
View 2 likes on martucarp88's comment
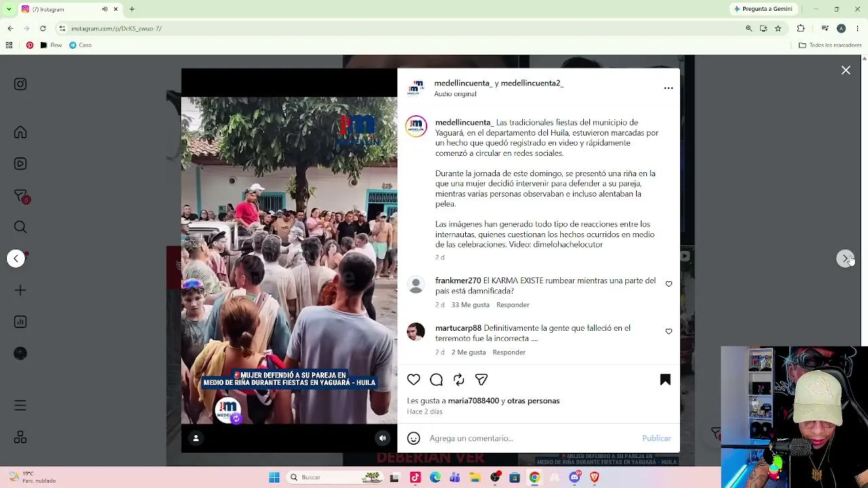pyautogui.click(x=469, y=352)
